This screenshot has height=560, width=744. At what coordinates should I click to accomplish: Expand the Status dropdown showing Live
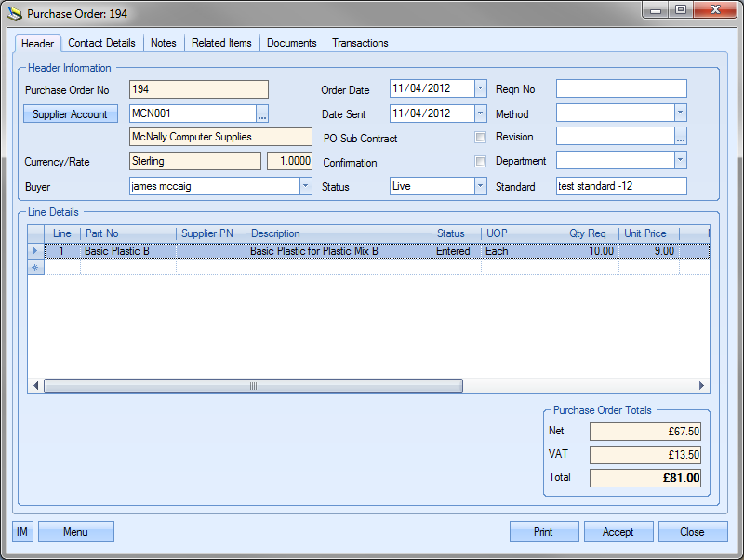pyautogui.click(x=480, y=186)
